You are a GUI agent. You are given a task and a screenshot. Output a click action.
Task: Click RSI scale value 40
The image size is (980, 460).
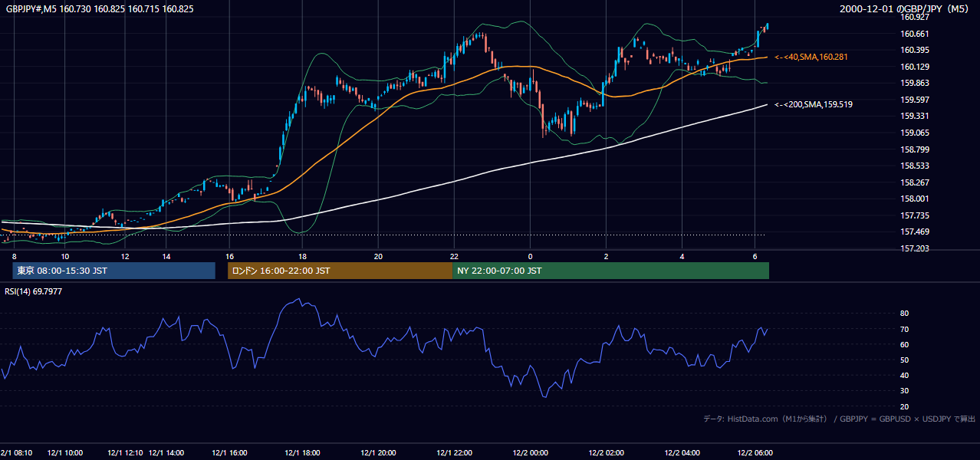(904, 376)
